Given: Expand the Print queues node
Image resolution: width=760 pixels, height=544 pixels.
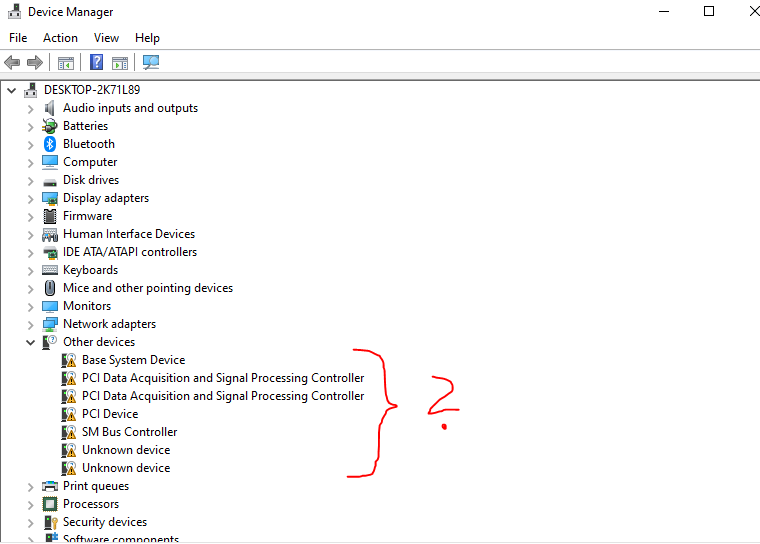Looking at the screenshot, I should (x=31, y=487).
